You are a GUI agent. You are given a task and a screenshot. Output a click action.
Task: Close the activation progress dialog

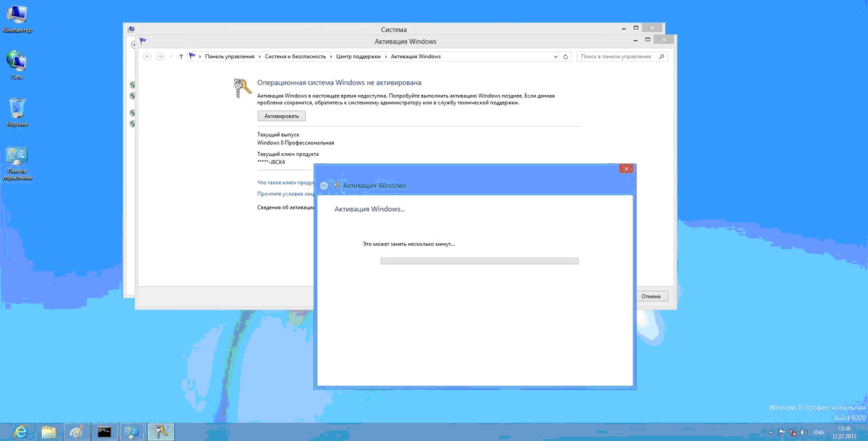pos(627,169)
